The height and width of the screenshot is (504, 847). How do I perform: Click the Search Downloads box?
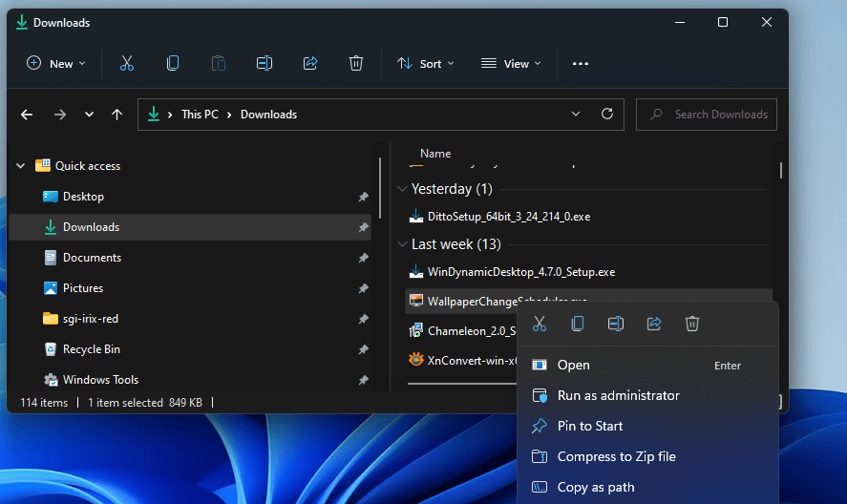click(706, 115)
